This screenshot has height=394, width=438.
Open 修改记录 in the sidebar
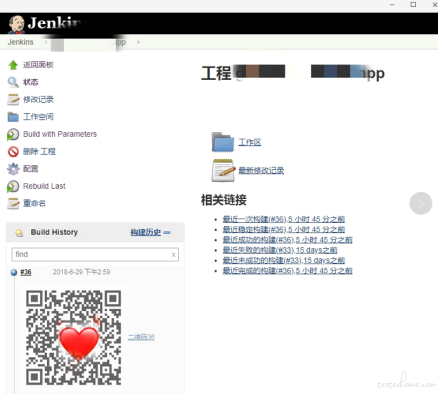pos(38,99)
